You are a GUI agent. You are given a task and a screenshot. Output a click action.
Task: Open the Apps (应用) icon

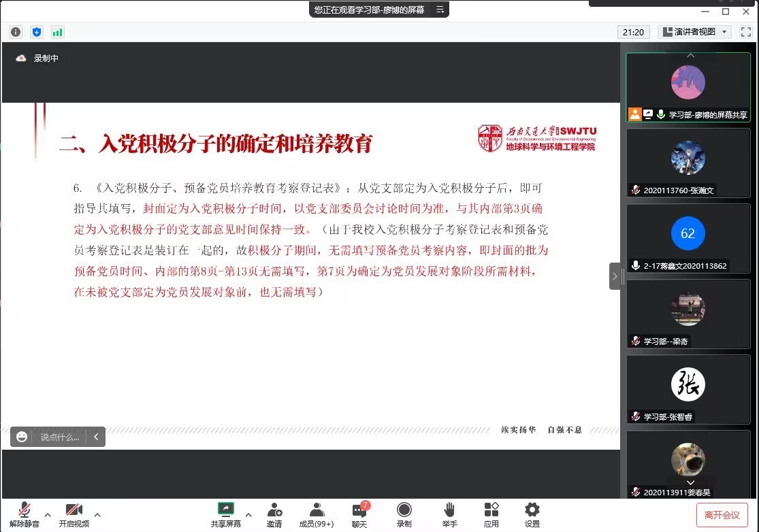(491, 515)
